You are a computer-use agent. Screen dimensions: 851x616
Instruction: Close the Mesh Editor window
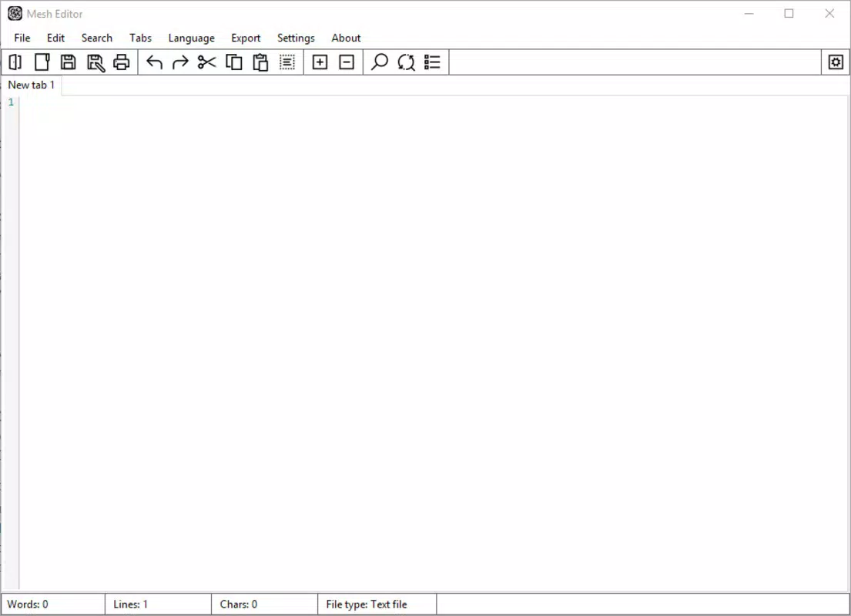(x=829, y=14)
